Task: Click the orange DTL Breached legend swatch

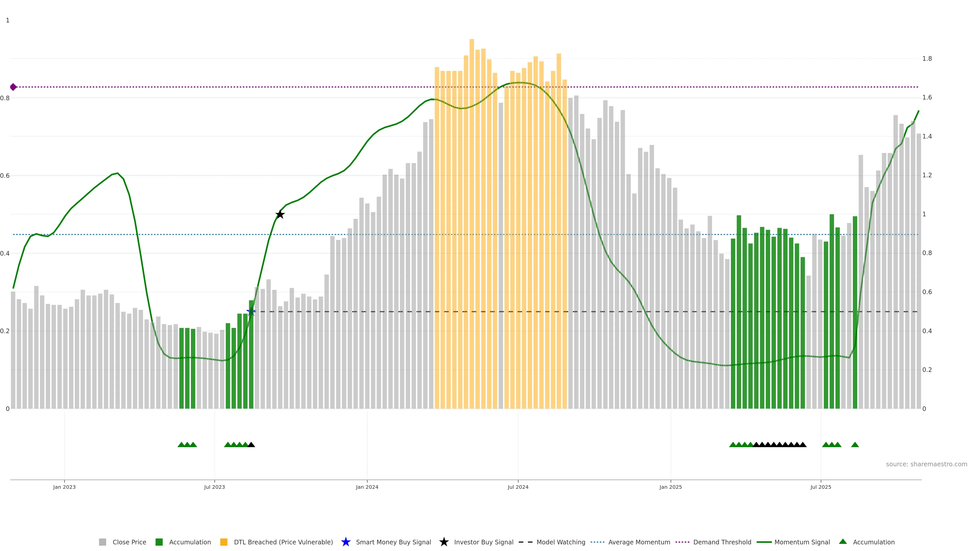Action: point(224,542)
